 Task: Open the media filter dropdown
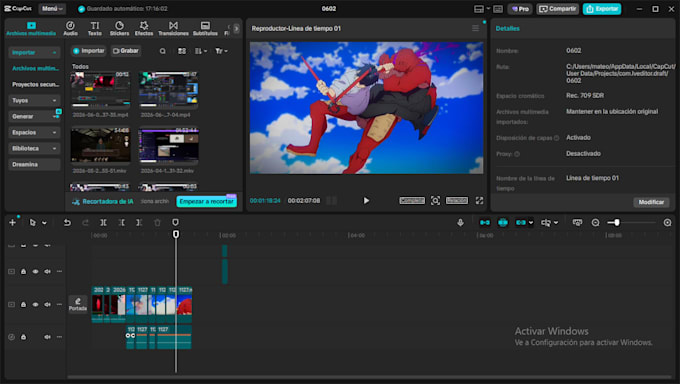(221, 51)
